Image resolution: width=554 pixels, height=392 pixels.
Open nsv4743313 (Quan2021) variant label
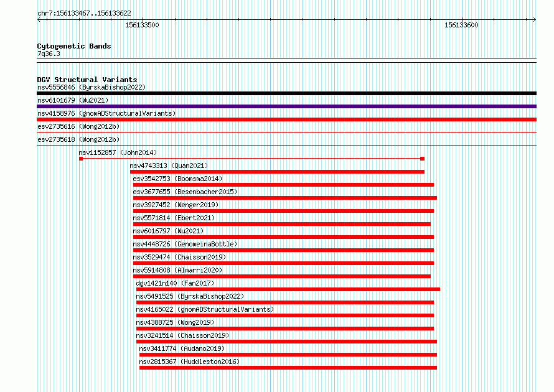pos(169,166)
